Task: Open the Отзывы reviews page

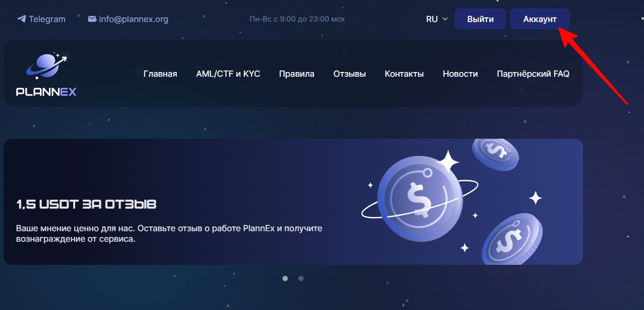Action: pos(349,74)
